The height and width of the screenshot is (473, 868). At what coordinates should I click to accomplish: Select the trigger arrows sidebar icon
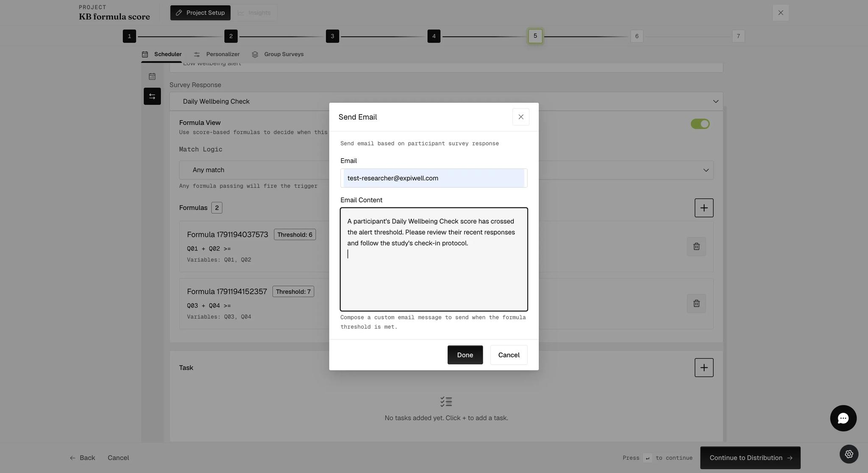coord(152,96)
